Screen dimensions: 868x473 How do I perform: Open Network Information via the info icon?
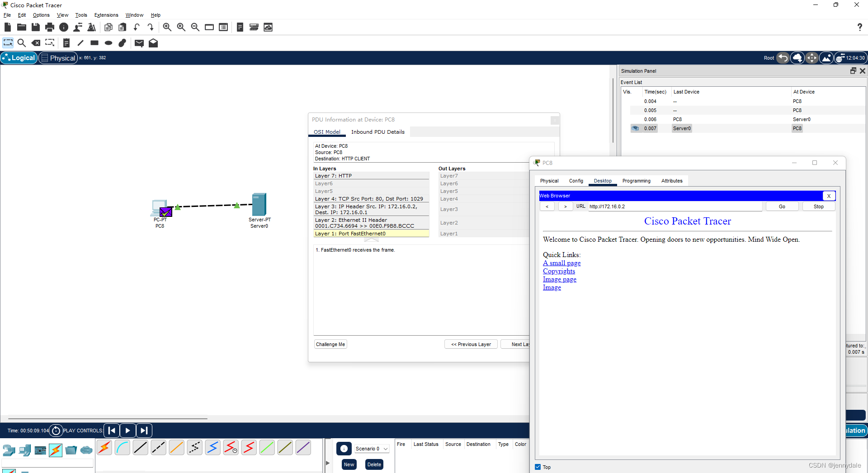[x=64, y=27]
